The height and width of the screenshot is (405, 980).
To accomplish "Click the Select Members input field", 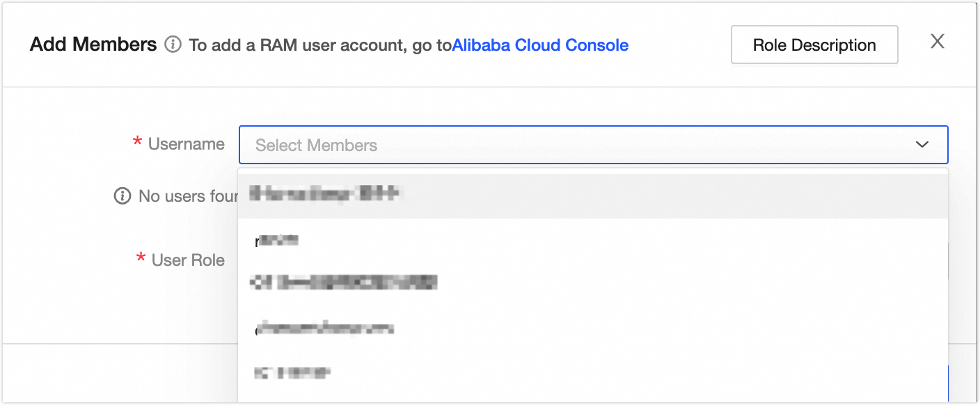I will pyautogui.click(x=571, y=145).
